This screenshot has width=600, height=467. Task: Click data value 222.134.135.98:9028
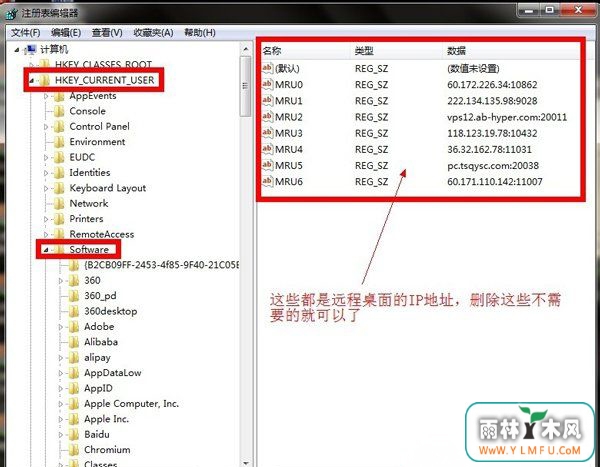(x=492, y=101)
